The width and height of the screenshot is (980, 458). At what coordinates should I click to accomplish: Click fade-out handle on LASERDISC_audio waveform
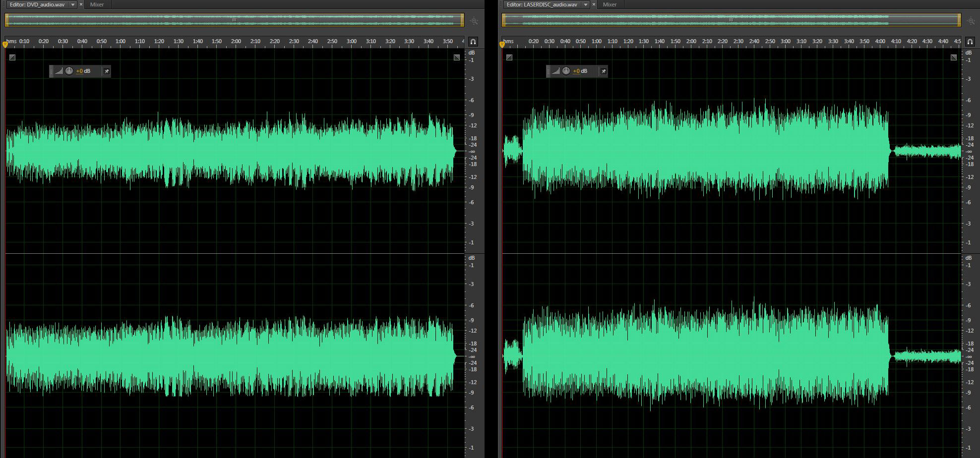(953, 57)
